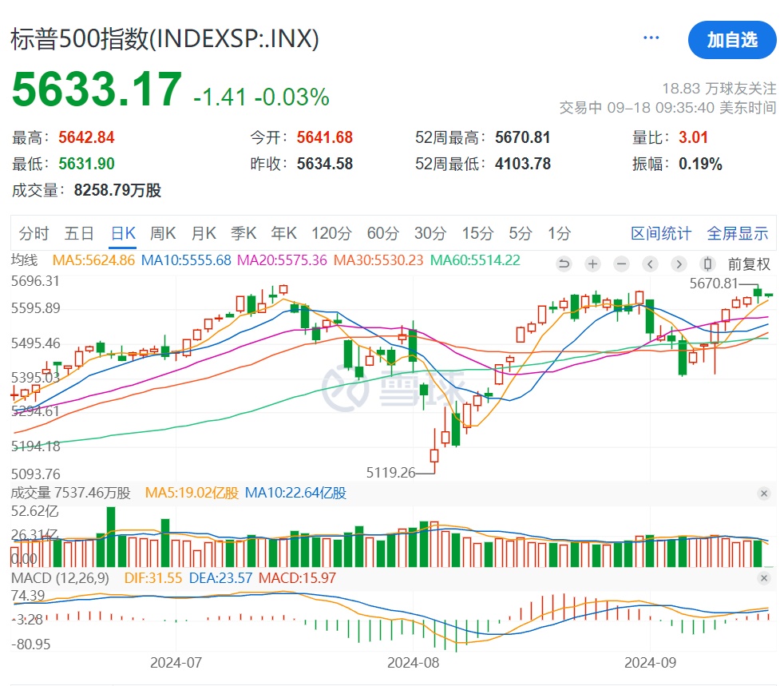784x686 pixels.
Task: Open 区间统计 range statistics
Action: 661,233
